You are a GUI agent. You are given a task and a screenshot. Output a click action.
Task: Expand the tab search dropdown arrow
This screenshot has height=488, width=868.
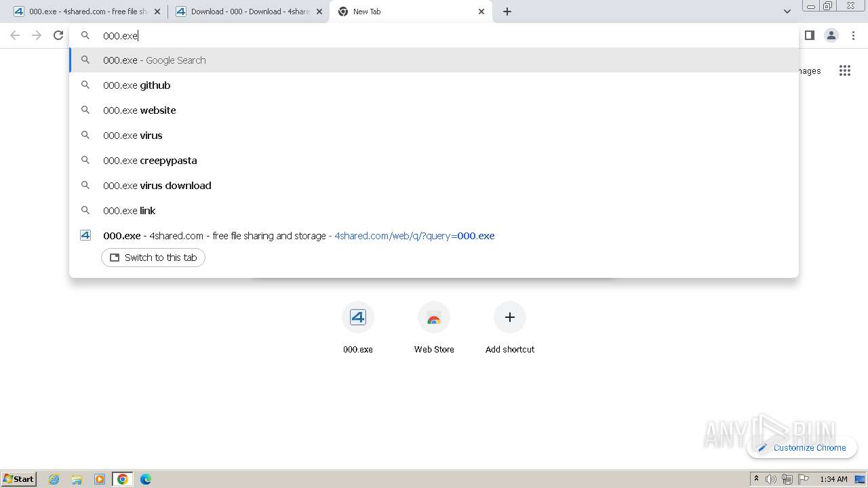point(787,12)
